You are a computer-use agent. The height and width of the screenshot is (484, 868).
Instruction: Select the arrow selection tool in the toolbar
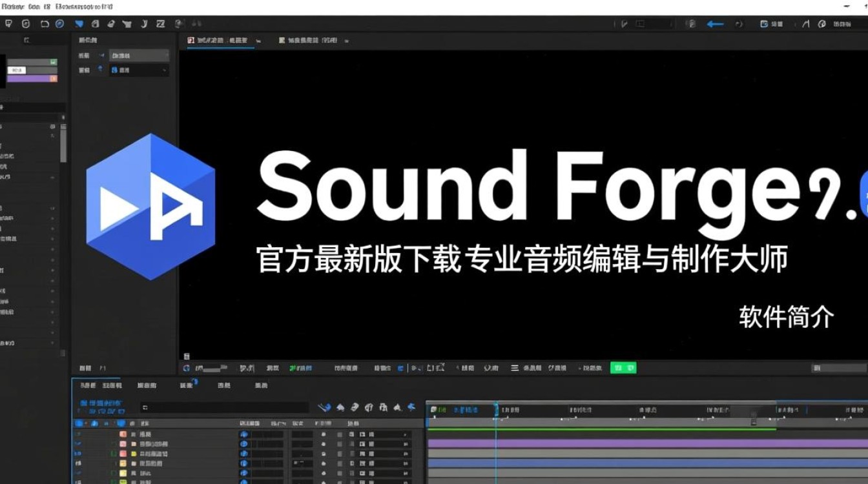tap(9, 24)
